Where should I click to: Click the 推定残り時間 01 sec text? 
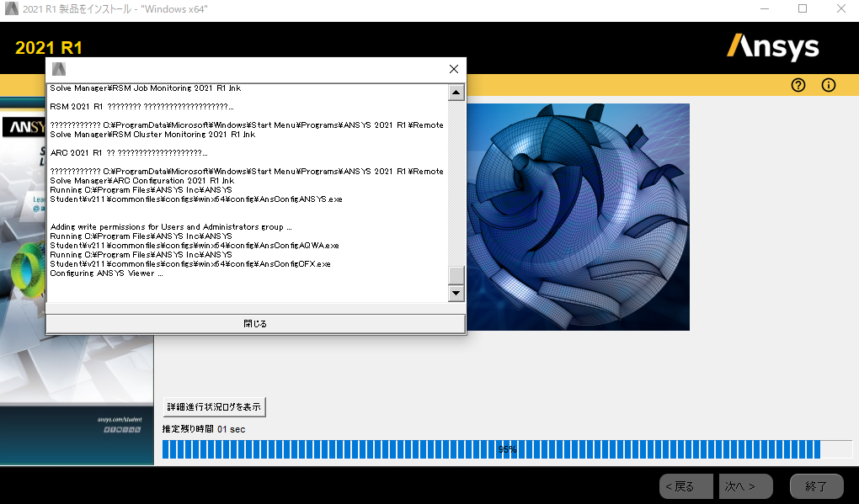(x=204, y=430)
